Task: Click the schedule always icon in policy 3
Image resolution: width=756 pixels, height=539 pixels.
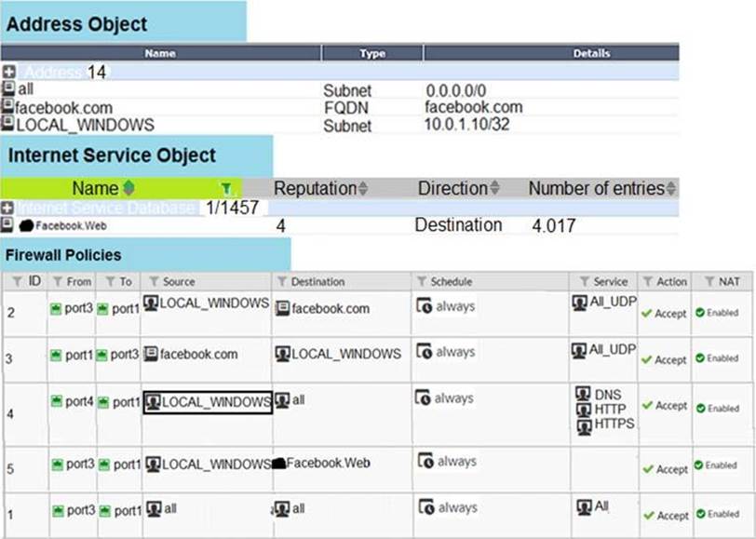Action: tap(425, 353)
